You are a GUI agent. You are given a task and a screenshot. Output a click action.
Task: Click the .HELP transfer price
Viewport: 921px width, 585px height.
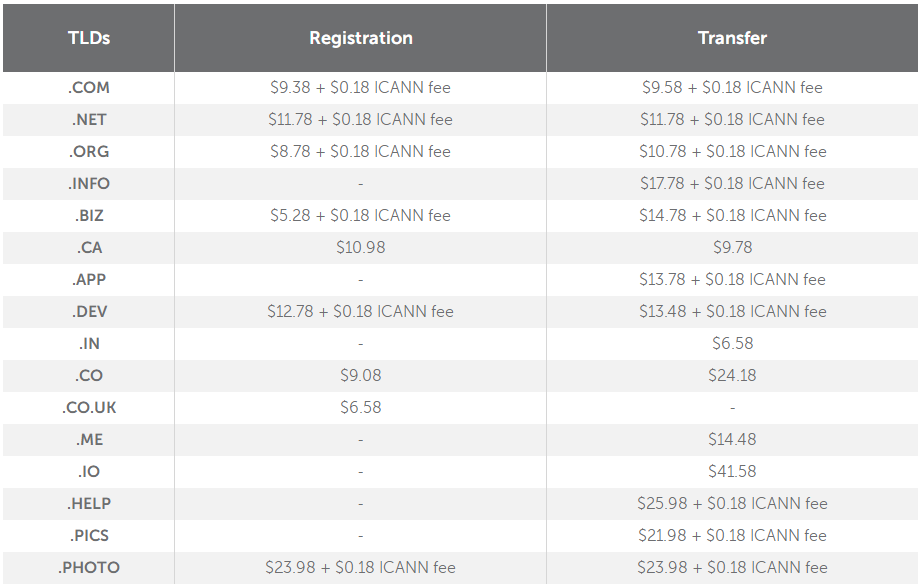pyautogui.click(x=732, y=503)
